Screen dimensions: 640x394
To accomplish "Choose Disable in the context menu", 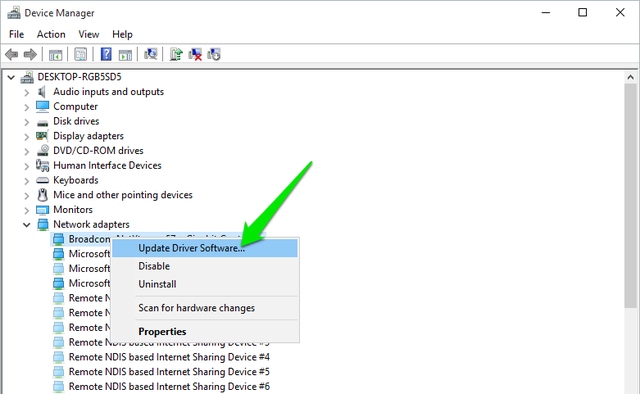I will tap(204, 266).
